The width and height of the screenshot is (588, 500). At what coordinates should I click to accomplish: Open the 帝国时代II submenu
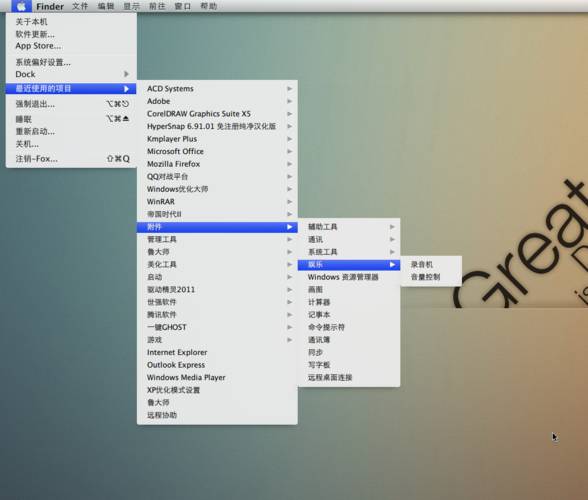coord(217,214)
